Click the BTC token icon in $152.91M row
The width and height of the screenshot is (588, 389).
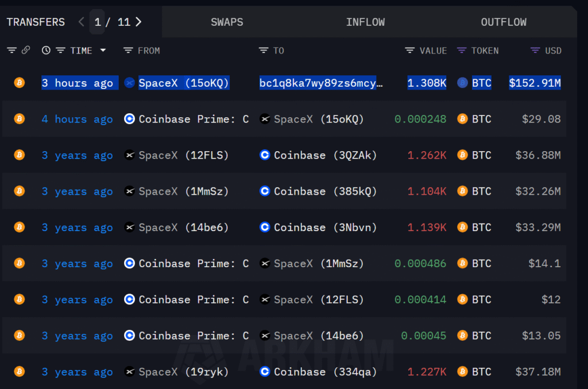pyautogui.click(x=462, y=83)
